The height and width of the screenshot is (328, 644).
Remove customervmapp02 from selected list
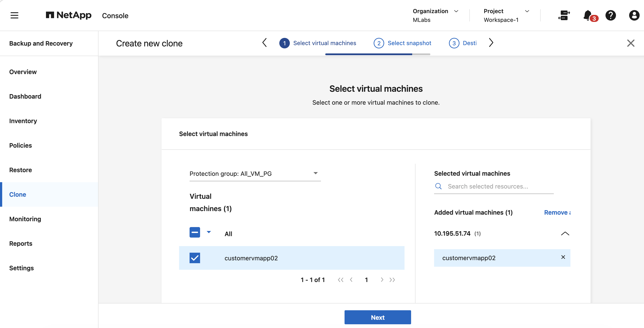click(x=563, y=257)
